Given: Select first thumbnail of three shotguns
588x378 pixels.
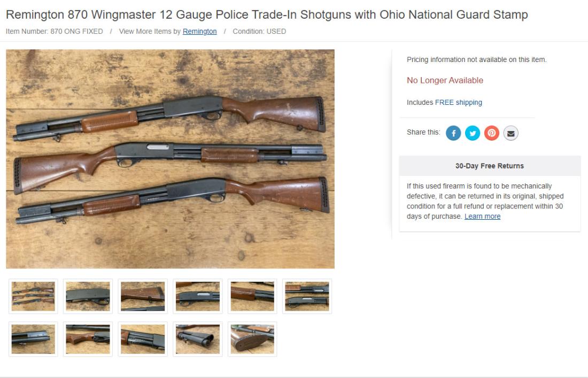Looking at the screenshot, I should 33,296.
